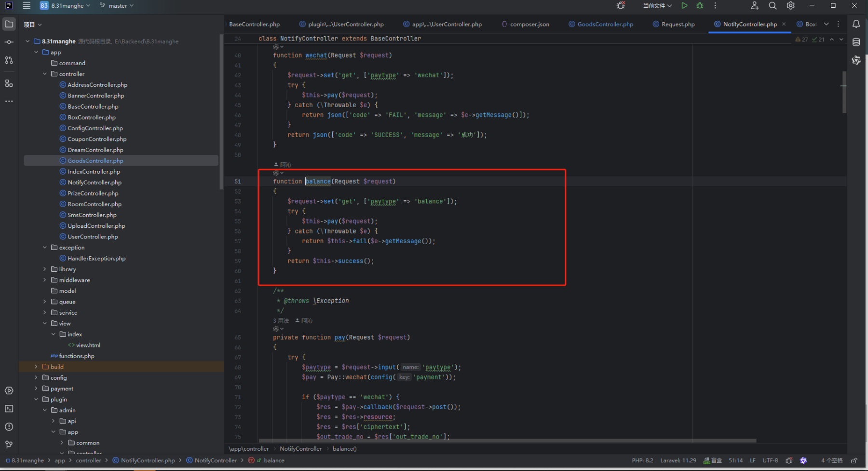Open the Problems tool window icon

(9, 427)
